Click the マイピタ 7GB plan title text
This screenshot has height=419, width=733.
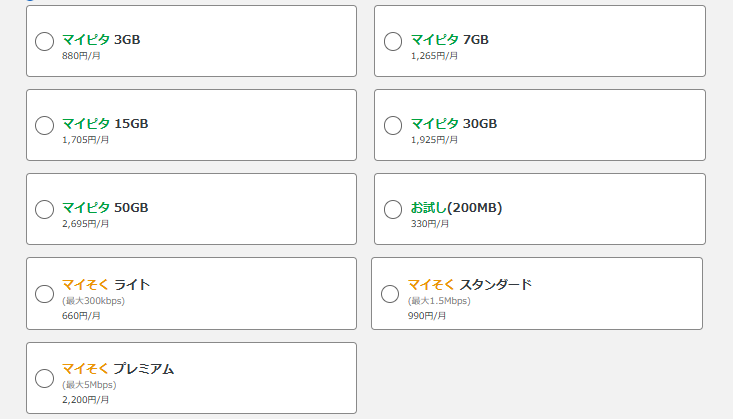449,40
